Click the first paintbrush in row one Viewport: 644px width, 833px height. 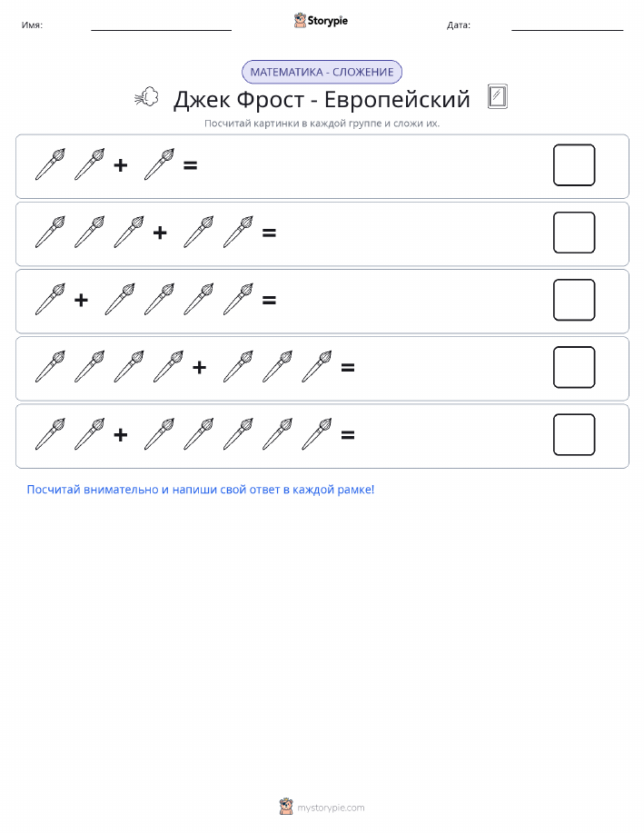click(51, 164)
